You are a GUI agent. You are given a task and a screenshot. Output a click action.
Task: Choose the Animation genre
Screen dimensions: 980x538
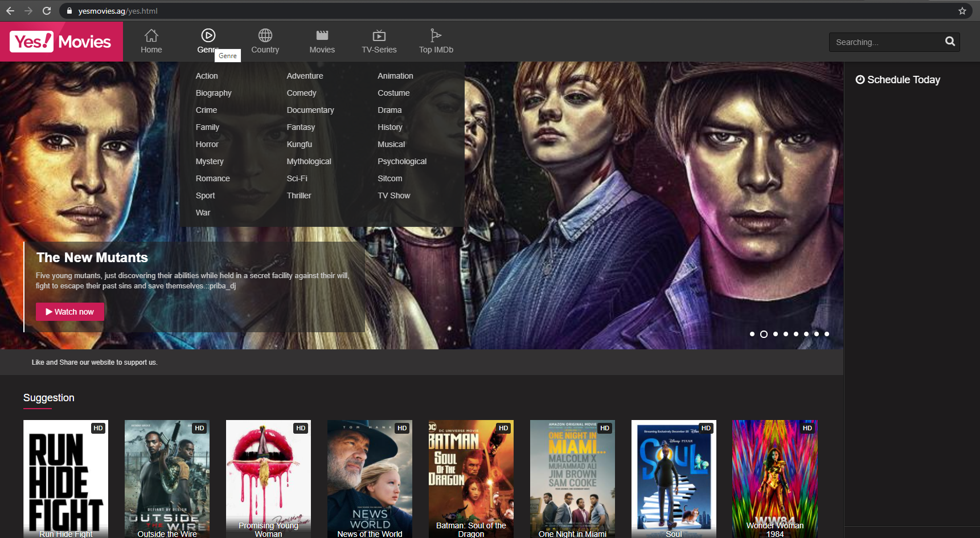[395, 76]
